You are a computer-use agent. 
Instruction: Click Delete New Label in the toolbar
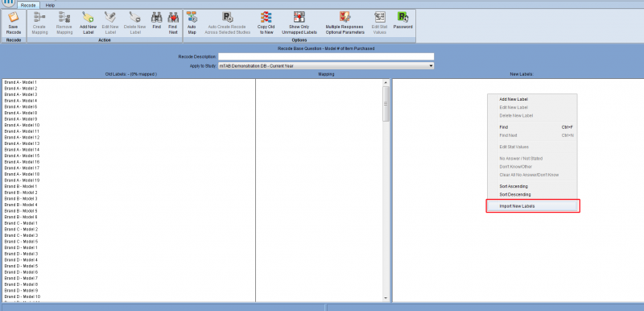click(x=134, y=23)
